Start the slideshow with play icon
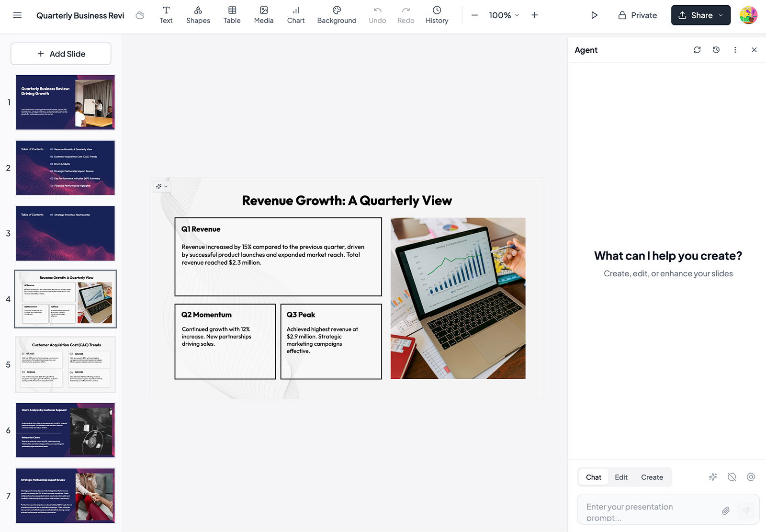Screen dimensions: 766x532 pyautogui.click(x=594, y=15)
